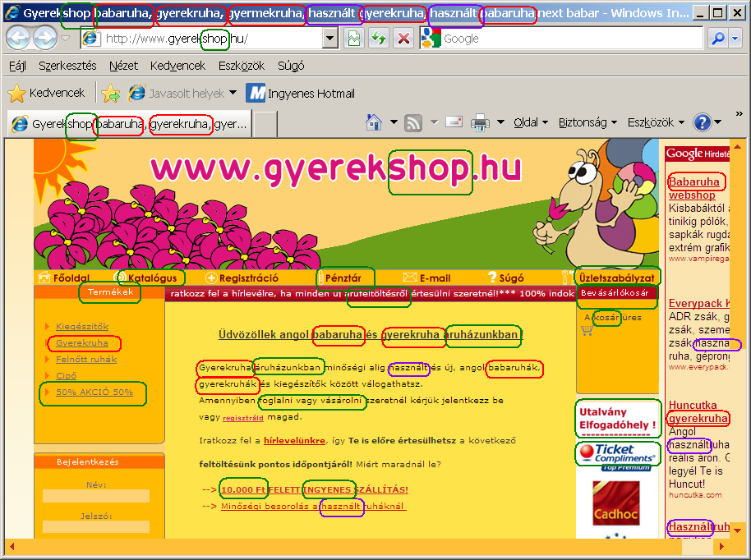
Task: Expand the Print dropdown arrow
Action: (x=500, y=122)
